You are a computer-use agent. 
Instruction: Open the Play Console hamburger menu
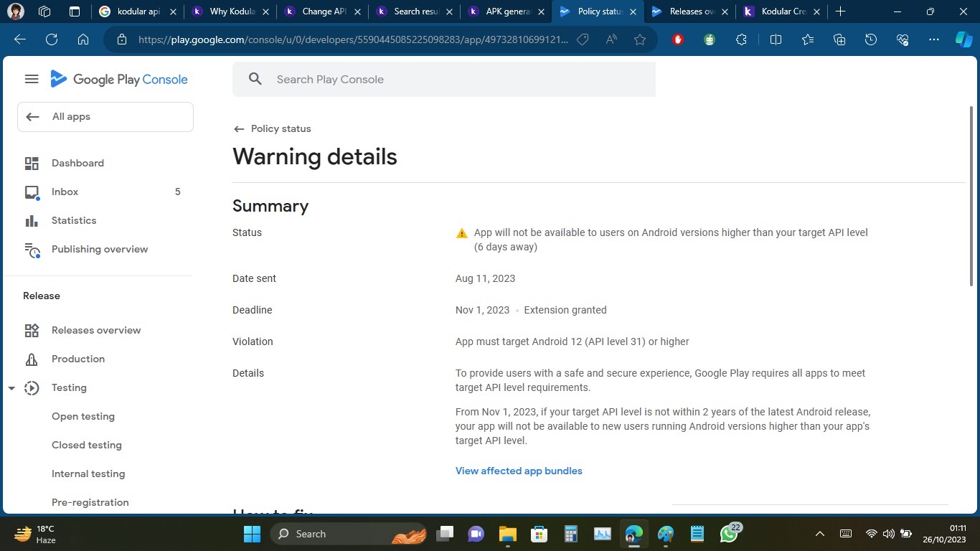[32, 79]
